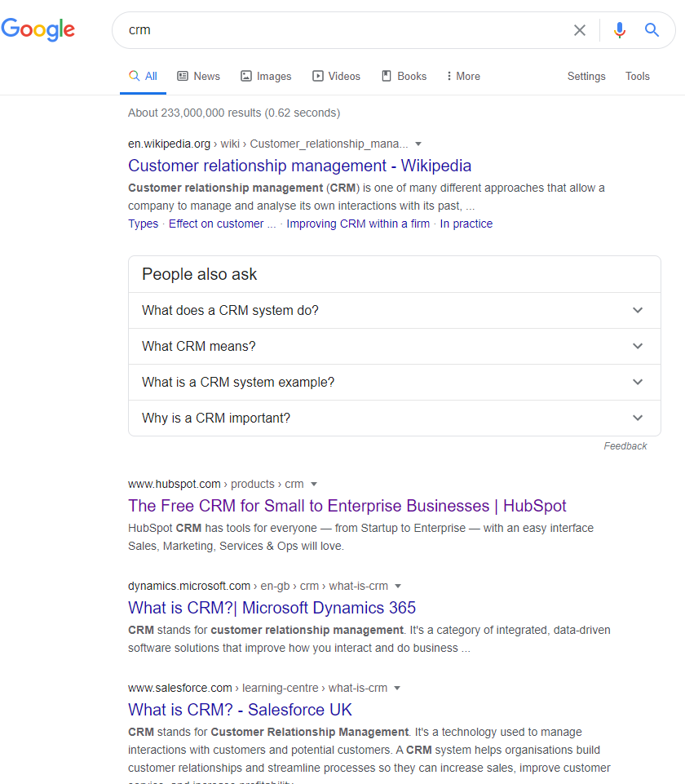685x784 pixels.
Task: Open Wikipedia result options dropdown arrow
Action: click(418, 144)
